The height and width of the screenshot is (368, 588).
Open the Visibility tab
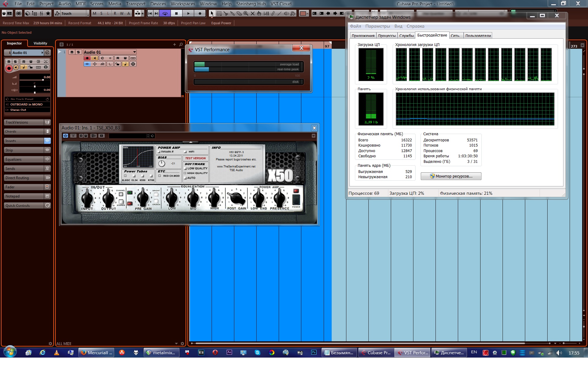(x=40, y=43)
